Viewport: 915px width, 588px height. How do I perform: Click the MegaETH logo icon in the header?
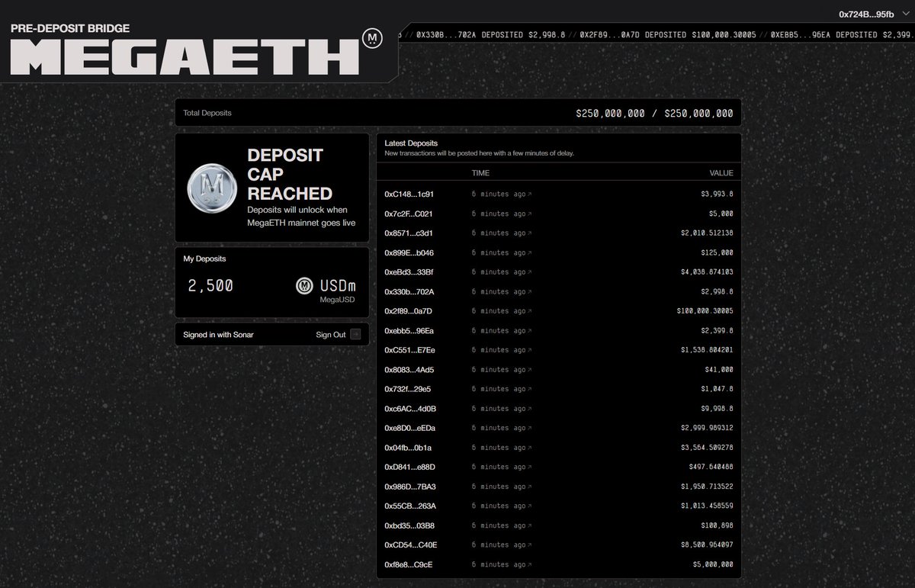(372, 37)
